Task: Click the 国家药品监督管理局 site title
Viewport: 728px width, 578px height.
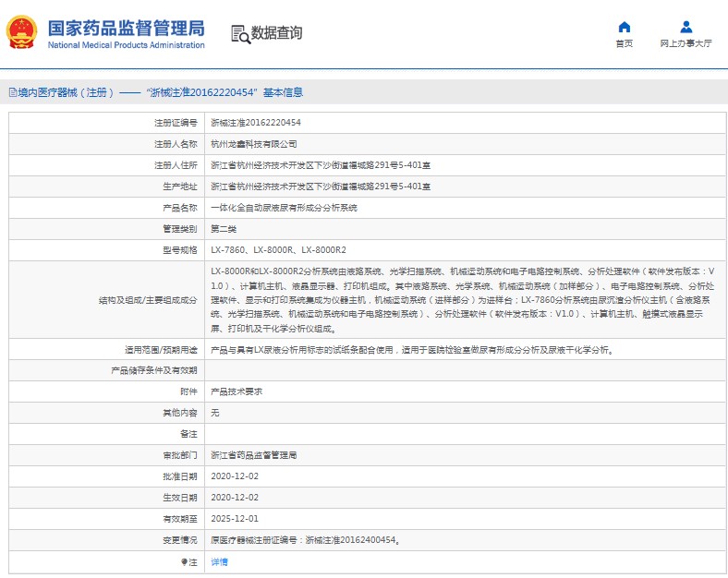Action: [x=126, y=27]
